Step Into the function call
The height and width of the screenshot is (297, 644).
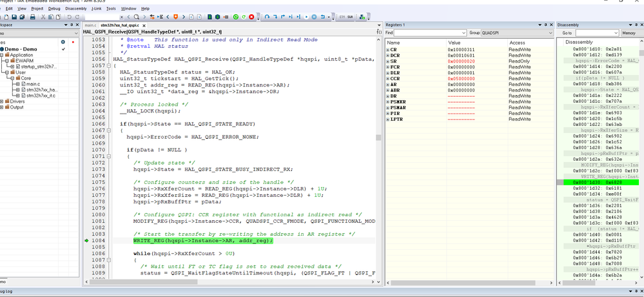(275, 17)
